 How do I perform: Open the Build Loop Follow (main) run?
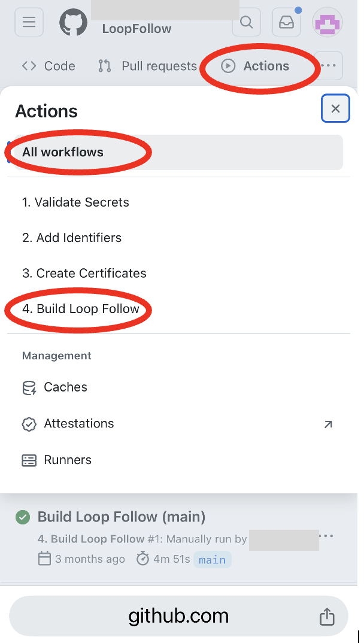pos(122,517)
